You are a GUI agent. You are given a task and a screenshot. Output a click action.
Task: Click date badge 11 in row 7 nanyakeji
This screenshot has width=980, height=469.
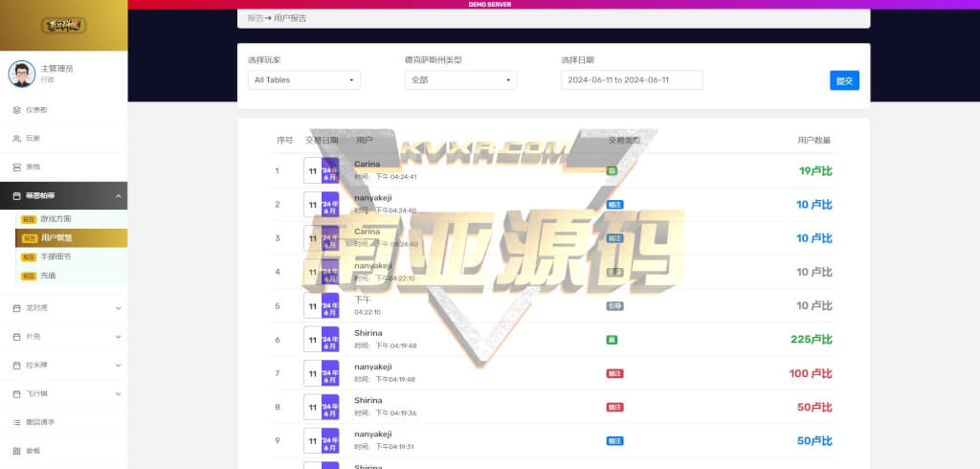[322, 373]
